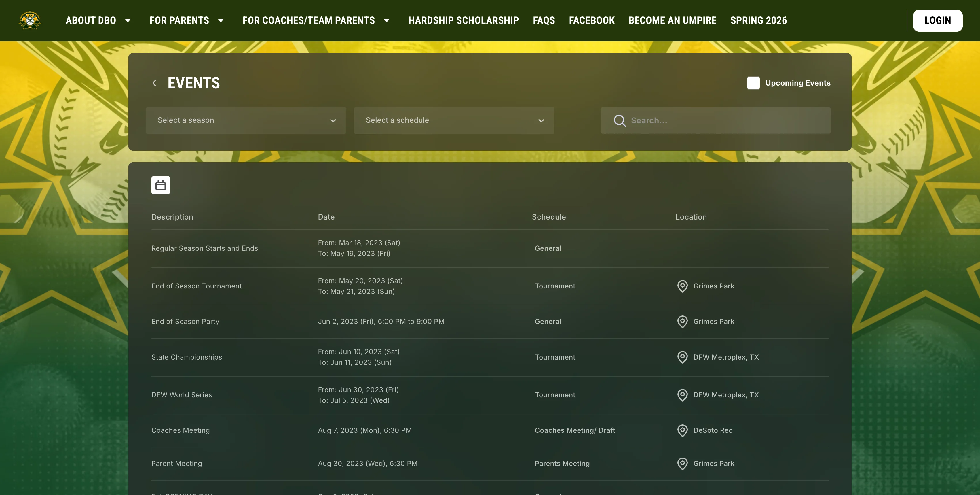
Task: Click the Location column header
Action: [691, 217]
